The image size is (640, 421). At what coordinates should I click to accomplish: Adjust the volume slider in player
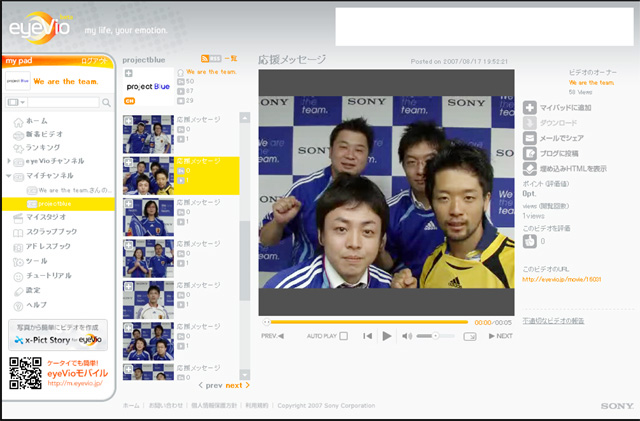click(x=436, y=336)
